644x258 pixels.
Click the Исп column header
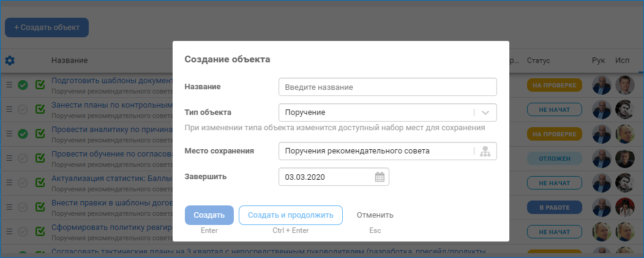tap(622, 61)
